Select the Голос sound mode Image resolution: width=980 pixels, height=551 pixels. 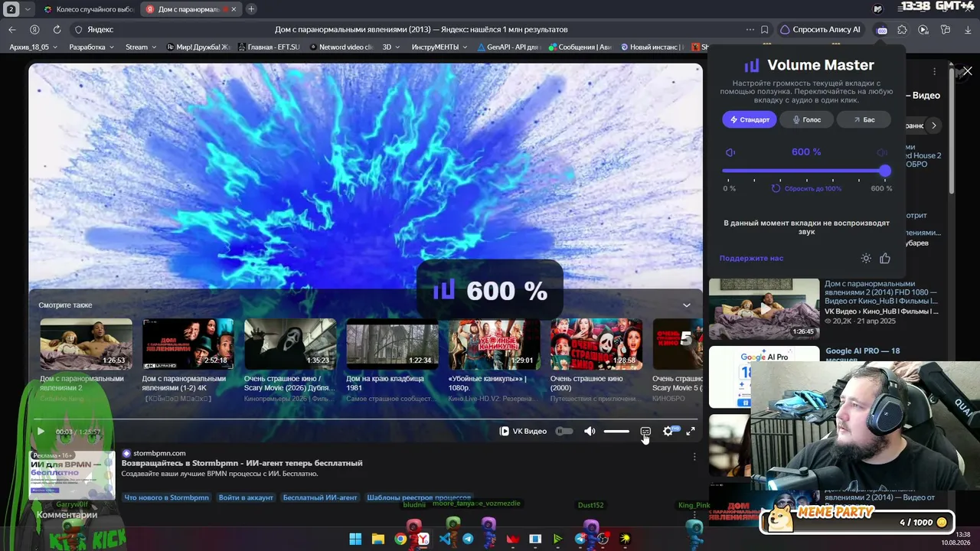[806, 119]
